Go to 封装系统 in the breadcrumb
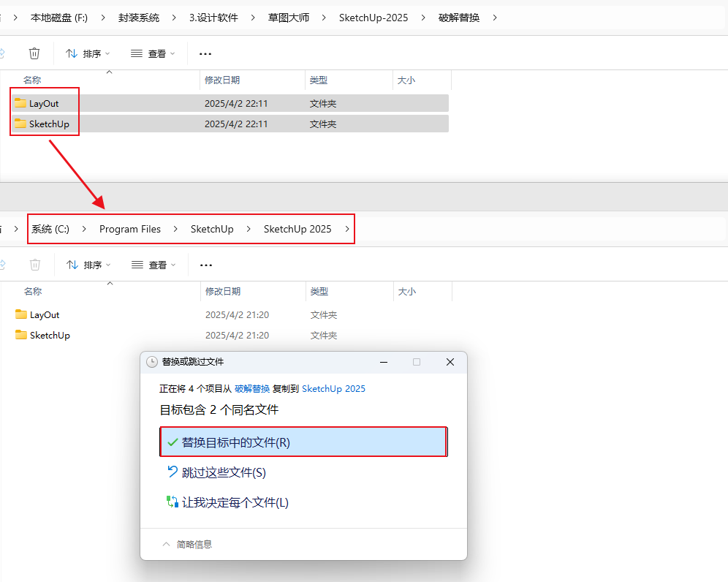 [138, 18]
